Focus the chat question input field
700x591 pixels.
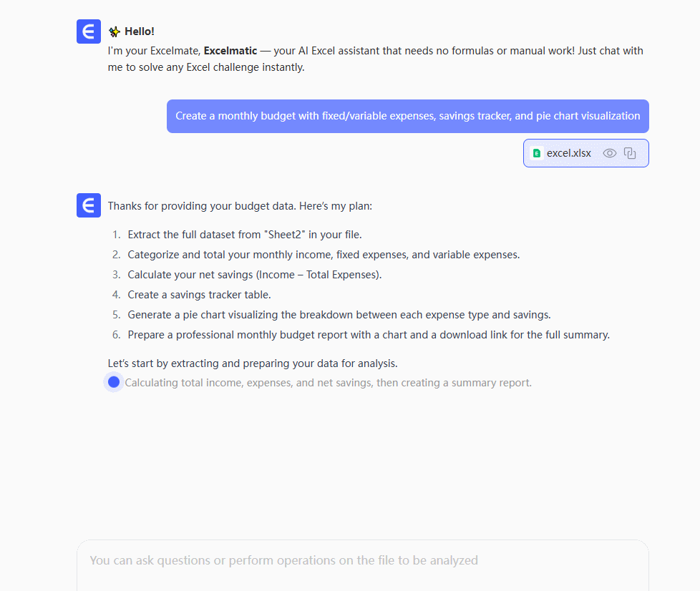point(362,560)
